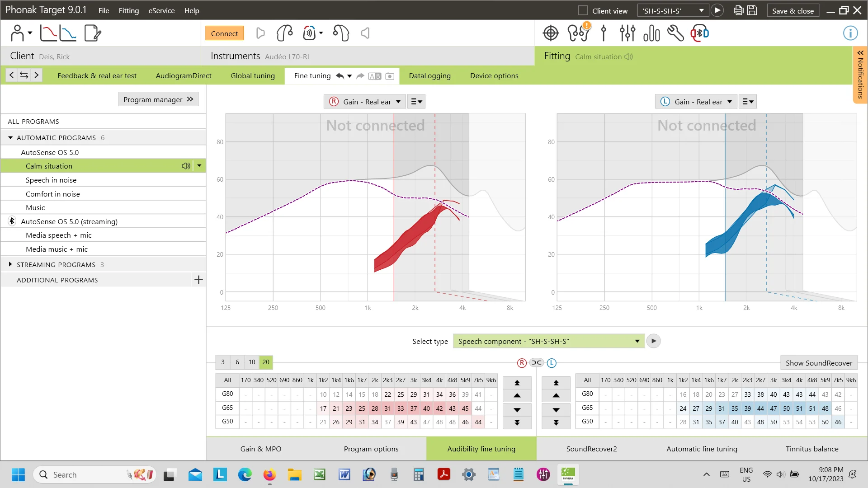
Task: Expand the Streaming Programs section
Action: click(10, 264)
